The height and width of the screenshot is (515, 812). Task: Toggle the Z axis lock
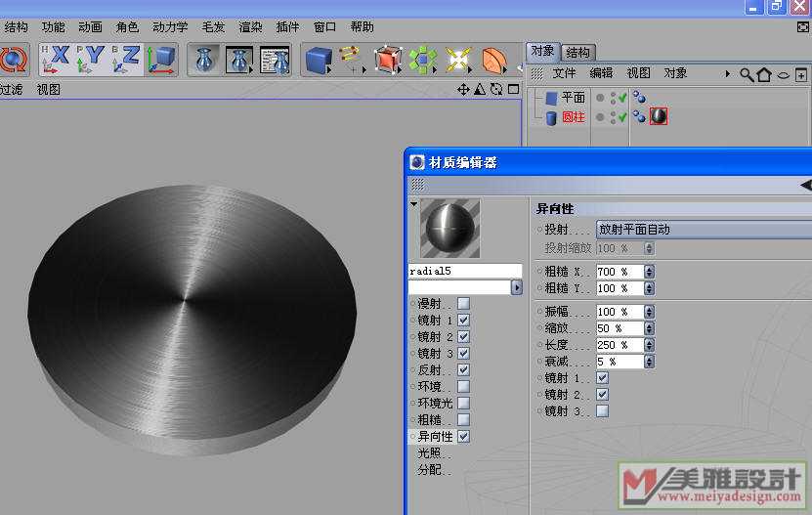tap(126, 60)
